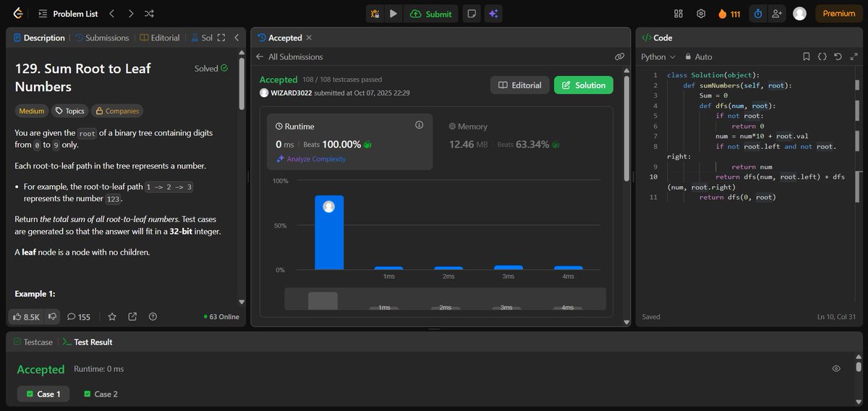Go back to All Submissions
The height and width of the screenshot is (411, 868).
(289, 56)
